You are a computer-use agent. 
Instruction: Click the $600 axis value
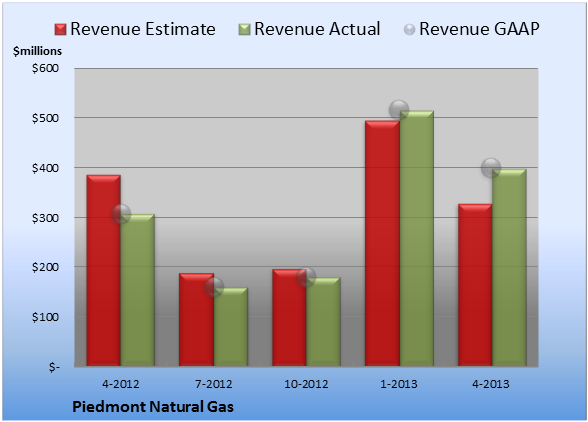coord(45,68)
